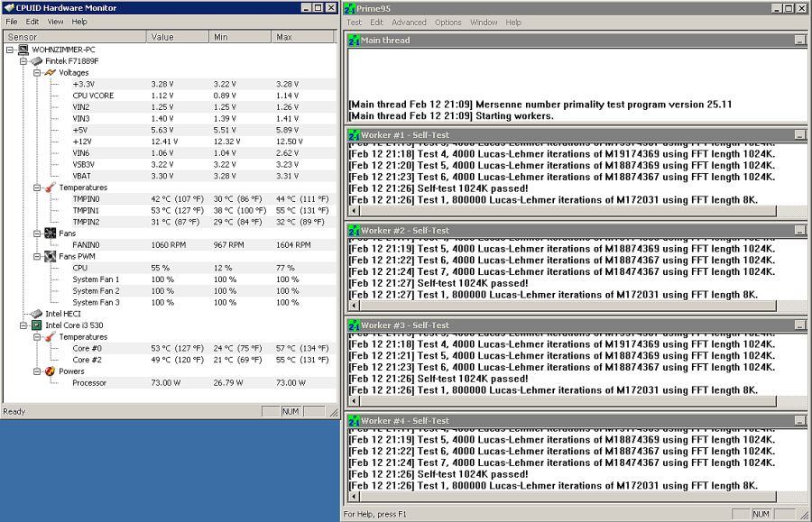Minimize the Worker #2 child window
Screen dimensions: 812x522
click(x=799, y=231)
